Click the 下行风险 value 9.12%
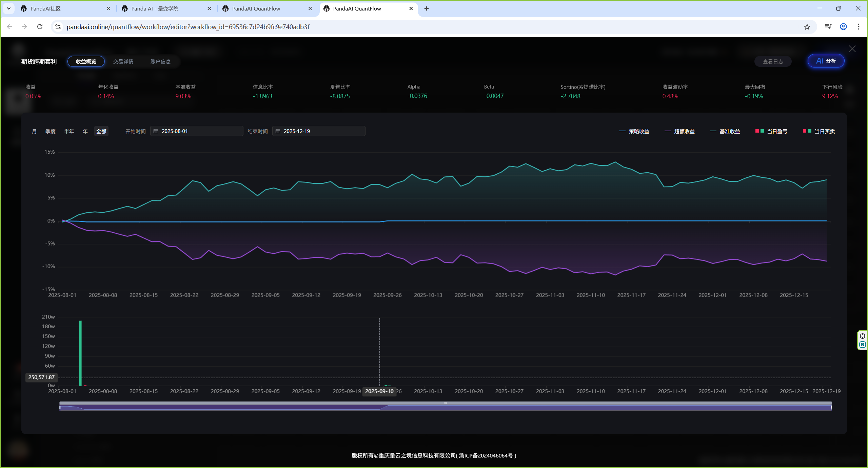Screen dimensions: 868x468 click(830, 96)
